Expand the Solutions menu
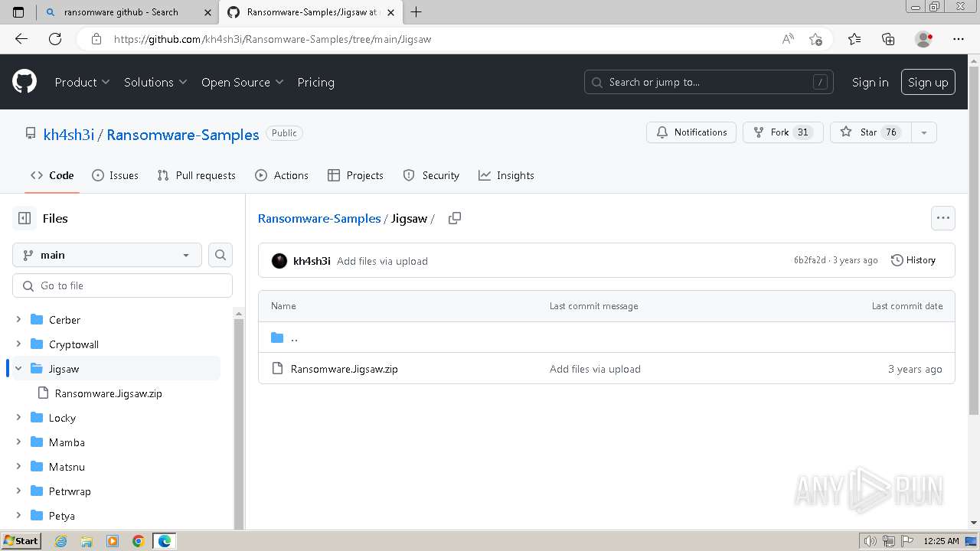This screenshot has width=980, height=551. 155,82
